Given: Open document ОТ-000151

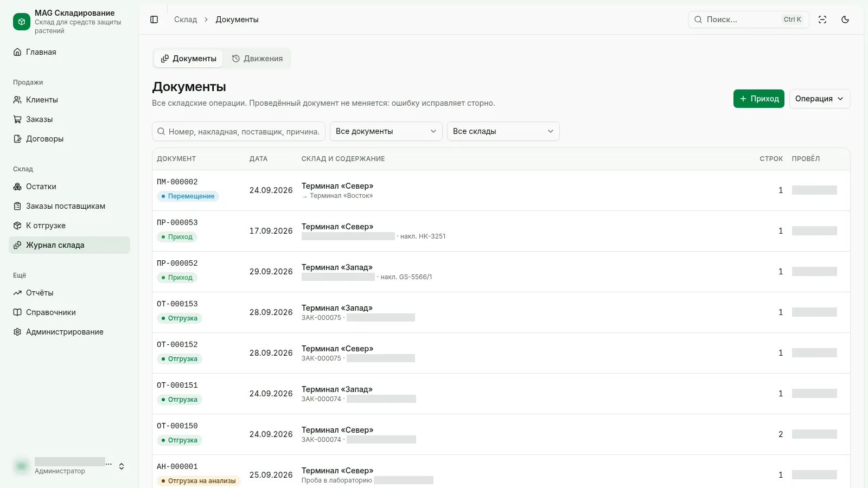Looking at the screenshot, I should click(x=177, y=386).
